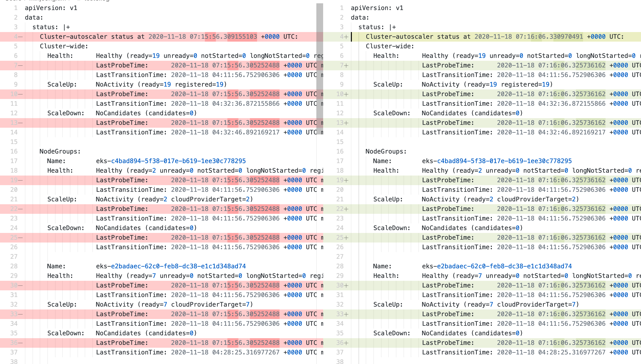Click the plus marker on right line 4
Image resolution: width=641 pixels, height=364 pixels.
click(x=346, y=37)
